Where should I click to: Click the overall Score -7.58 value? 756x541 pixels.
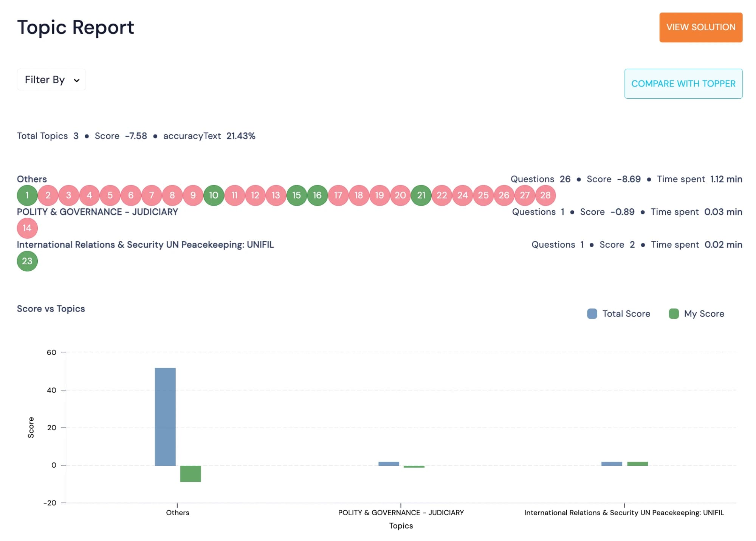pyautogui.click(x=136, y=136)
